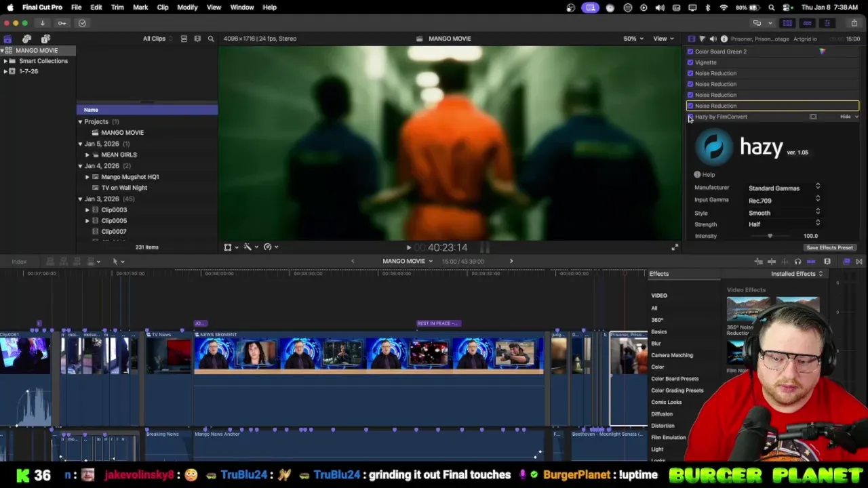Viewport: 868px width, 488px height.
Task: Open the All Clips filter dropdown
Action: (157, 39)
